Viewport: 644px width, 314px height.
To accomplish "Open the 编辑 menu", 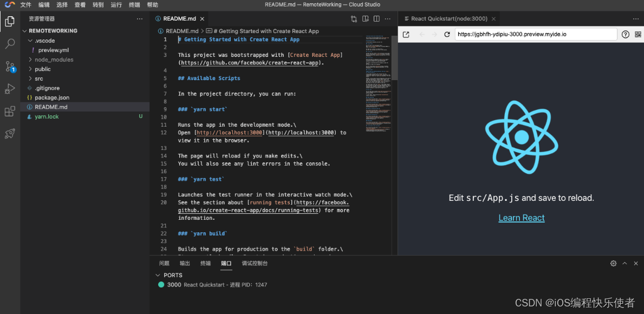I will 44,5.
